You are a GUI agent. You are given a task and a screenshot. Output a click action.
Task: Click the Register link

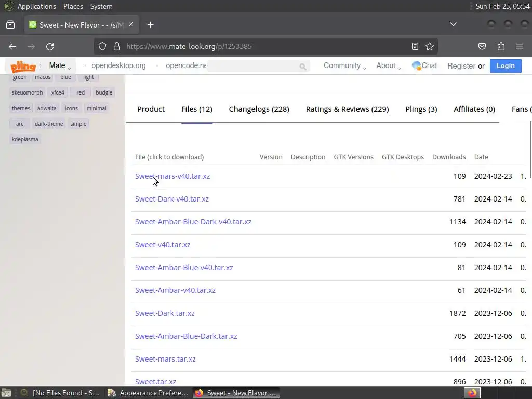(x=461, y=66)
